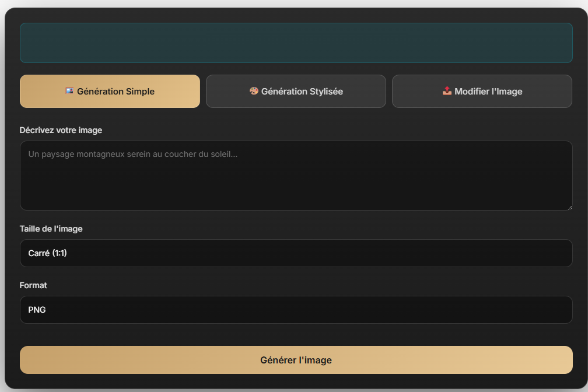Open the Taille de l'image dropdown
Screen dimensions: 588x392
click(296, 253)
